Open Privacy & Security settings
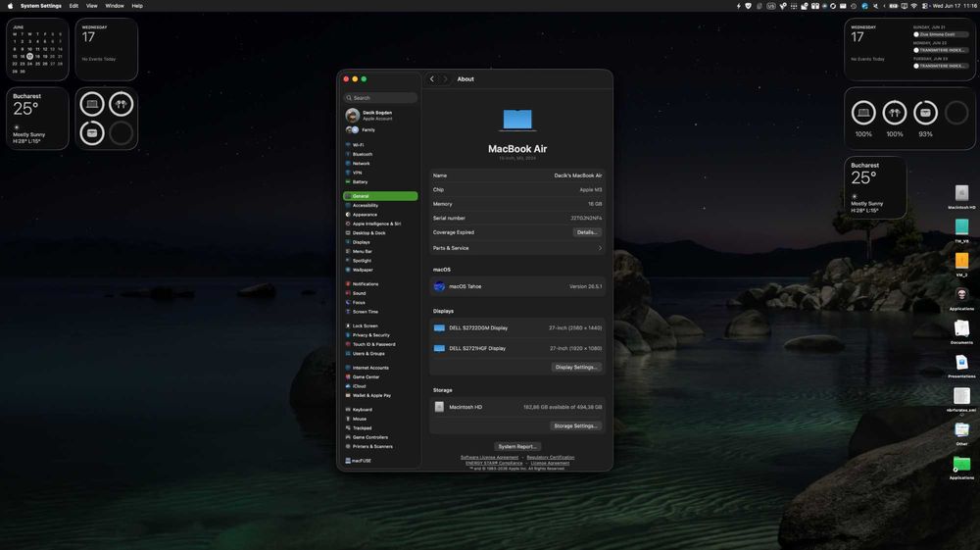980x550 pixels. coord(380,335)
